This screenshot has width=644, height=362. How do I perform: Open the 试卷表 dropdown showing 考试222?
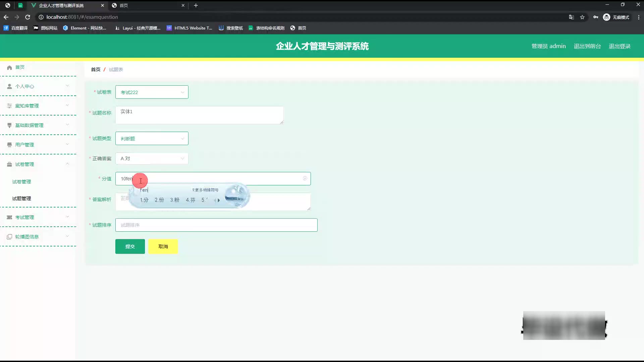click(152, 92)
